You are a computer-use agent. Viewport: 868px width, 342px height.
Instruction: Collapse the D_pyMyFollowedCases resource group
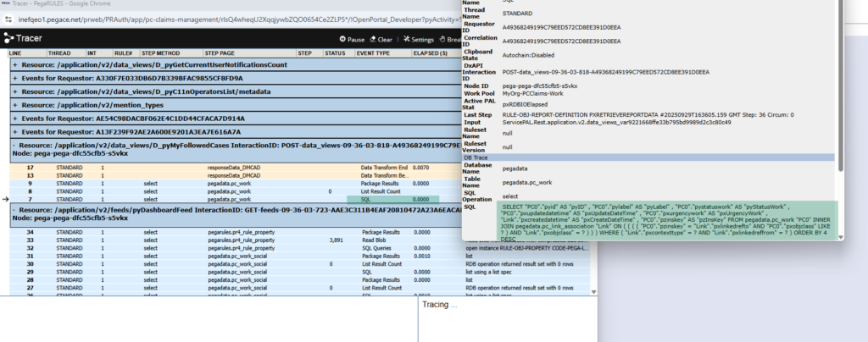point(15,146)
